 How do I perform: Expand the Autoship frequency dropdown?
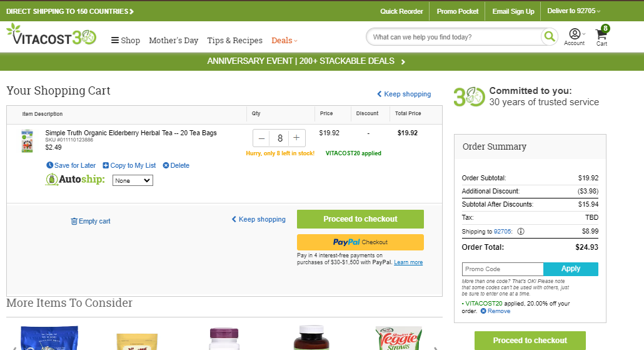[133, 180]
